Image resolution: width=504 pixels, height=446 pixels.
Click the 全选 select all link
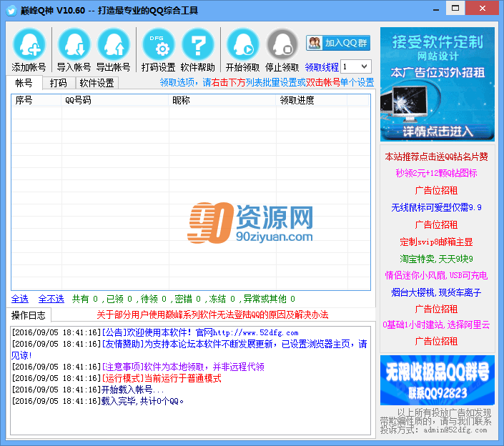tap(20, 299)
